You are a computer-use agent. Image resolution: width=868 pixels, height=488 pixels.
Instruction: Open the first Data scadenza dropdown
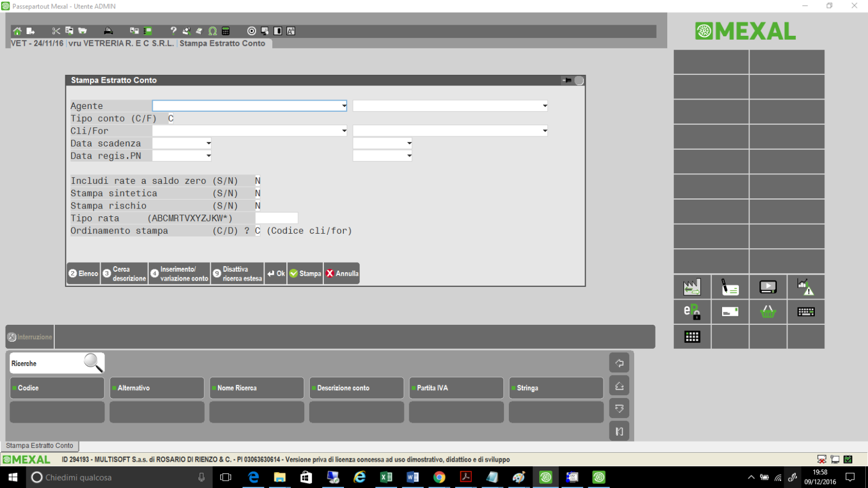208,144
